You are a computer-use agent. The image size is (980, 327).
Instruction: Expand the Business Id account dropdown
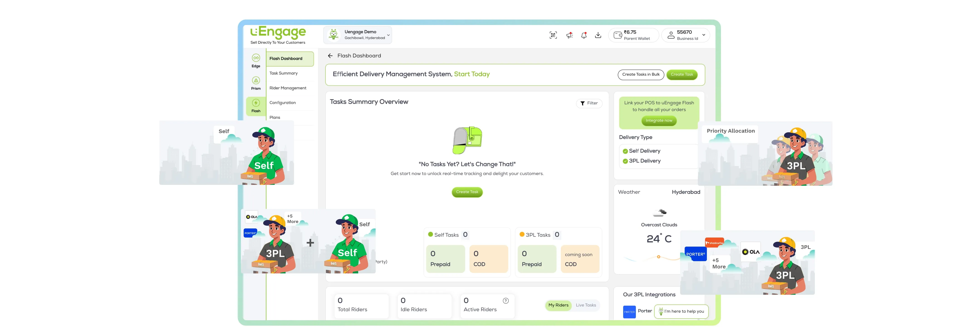pos(703,35)
